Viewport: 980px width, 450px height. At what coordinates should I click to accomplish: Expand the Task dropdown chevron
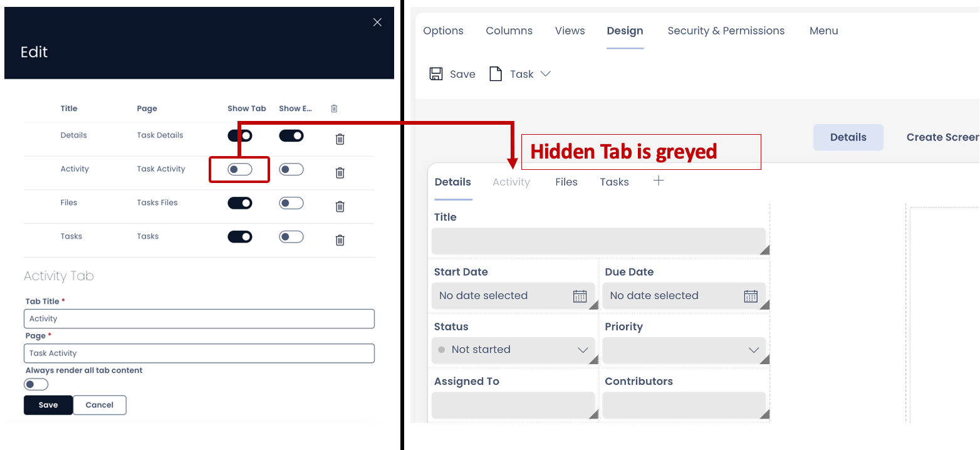click(545, 74)
